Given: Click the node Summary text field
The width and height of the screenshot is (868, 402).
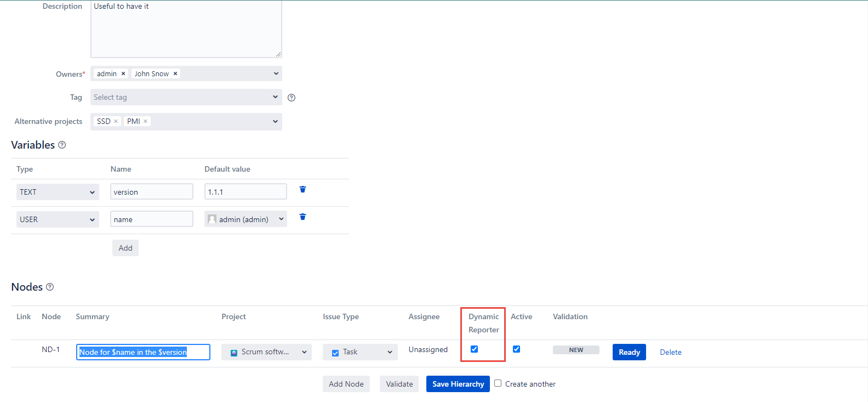Looking at the screenshot, I should 143,352.
